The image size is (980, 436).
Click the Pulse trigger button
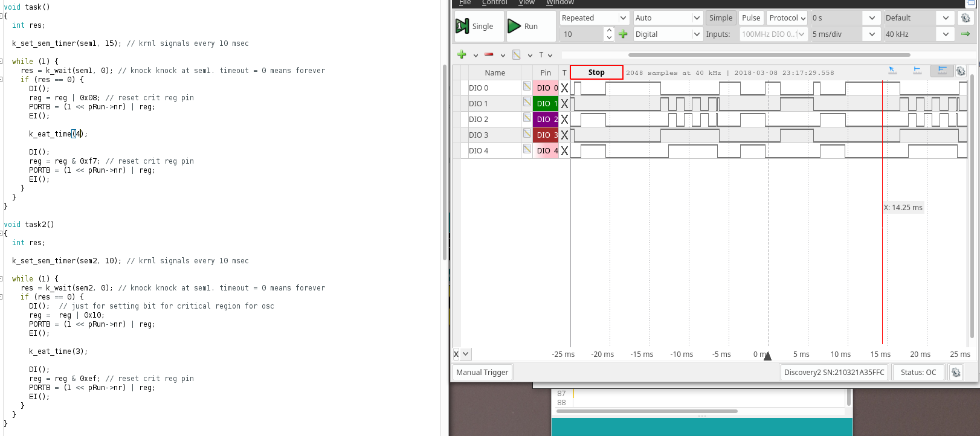click(751, 18)
